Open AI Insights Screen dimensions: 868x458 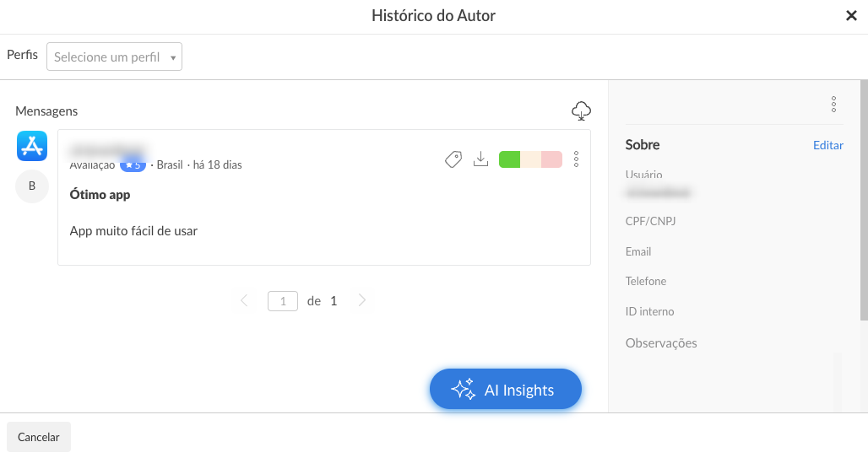(x=506, y=390)
